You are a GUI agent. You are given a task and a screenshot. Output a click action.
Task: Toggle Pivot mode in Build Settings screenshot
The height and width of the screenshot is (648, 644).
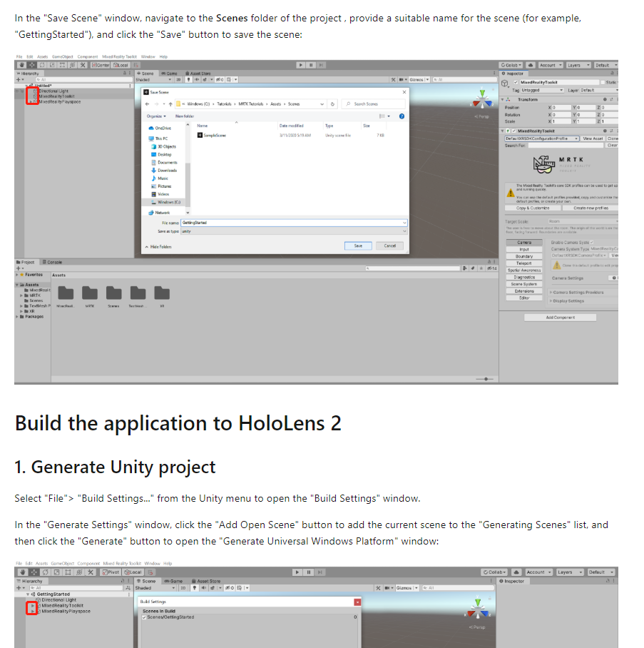pos(111,572)
